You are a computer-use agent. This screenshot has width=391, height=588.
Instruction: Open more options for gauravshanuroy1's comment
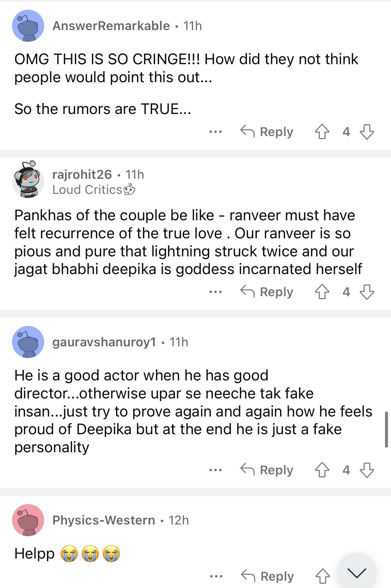216,470
